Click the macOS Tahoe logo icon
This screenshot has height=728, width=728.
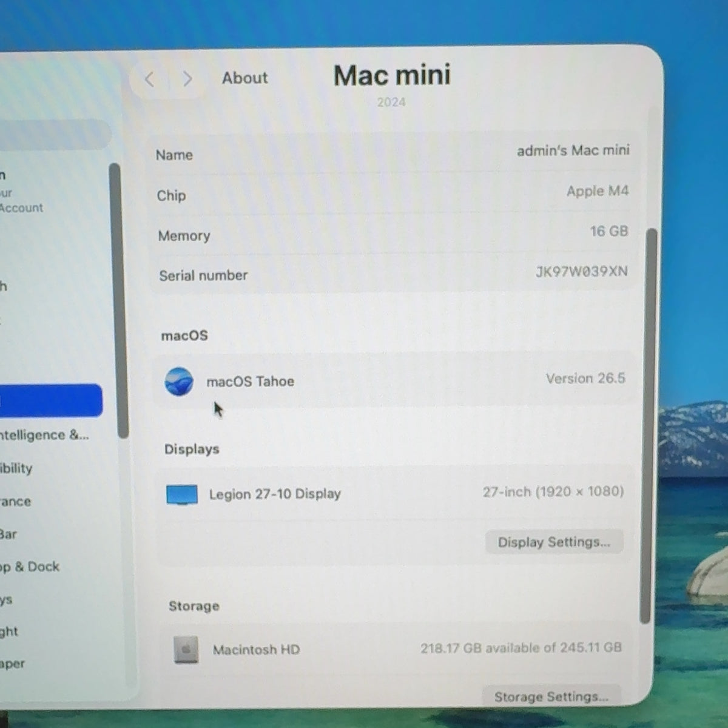click(x=179, y=382)
